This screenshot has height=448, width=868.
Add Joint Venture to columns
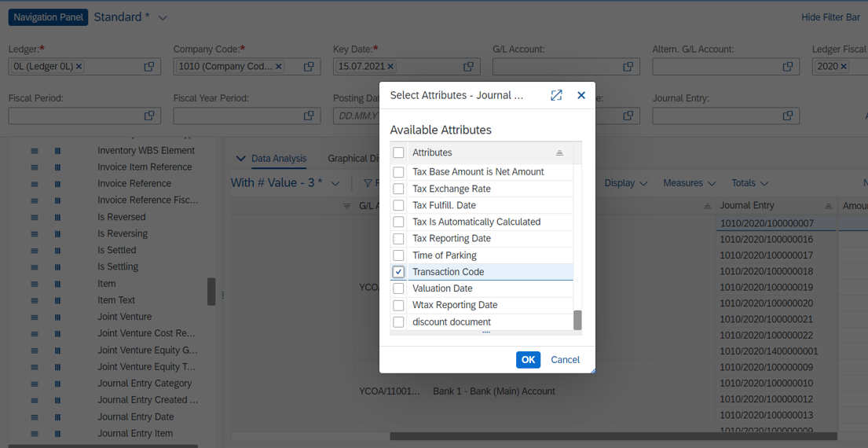tap(57, 317)
